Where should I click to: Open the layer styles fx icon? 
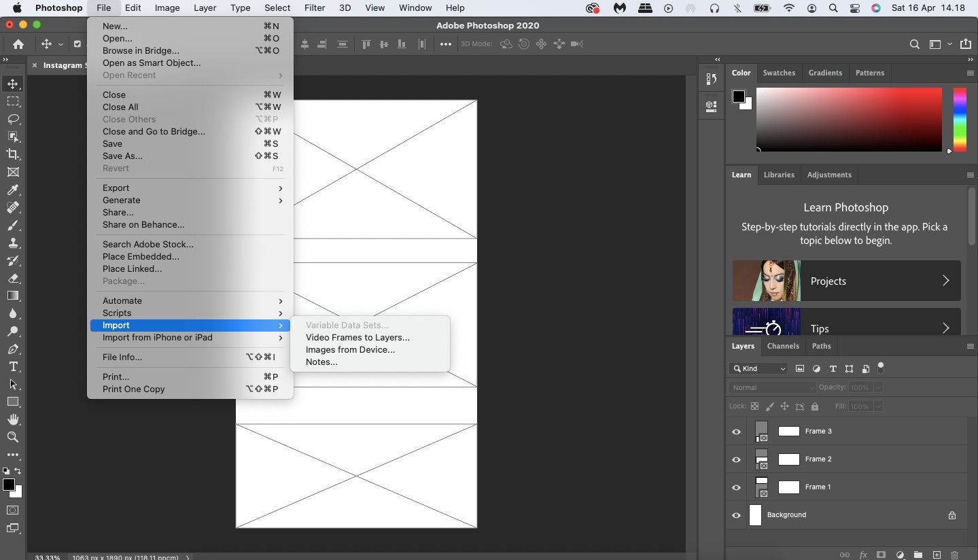(x=864, y=555)
